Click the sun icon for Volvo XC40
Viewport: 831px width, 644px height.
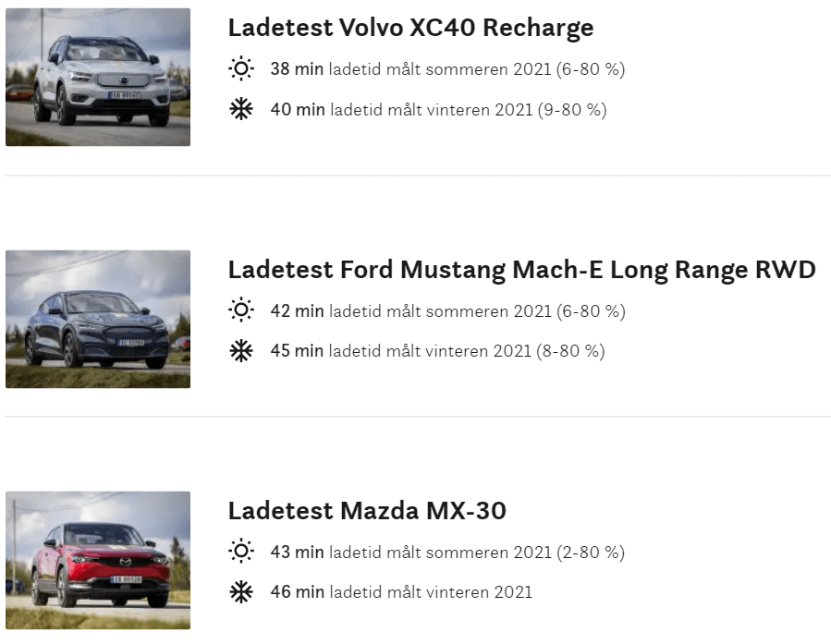click(x=240, y=69)
